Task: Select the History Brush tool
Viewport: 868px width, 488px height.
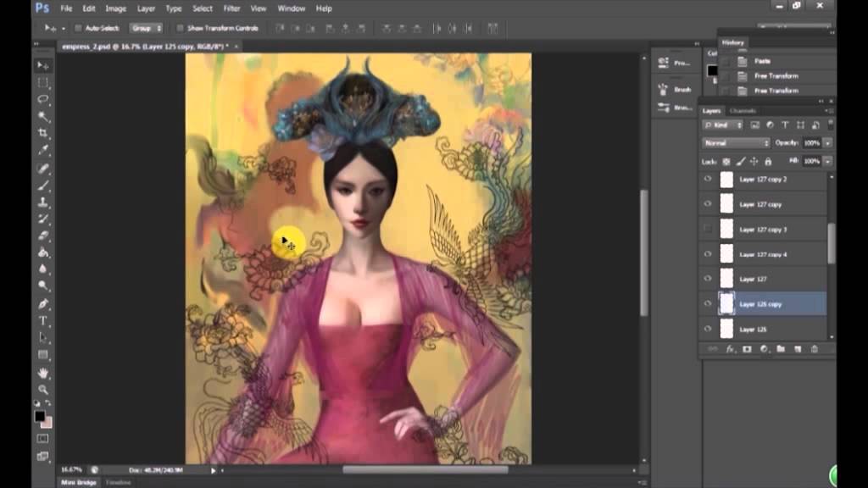Action: point(43,219)
